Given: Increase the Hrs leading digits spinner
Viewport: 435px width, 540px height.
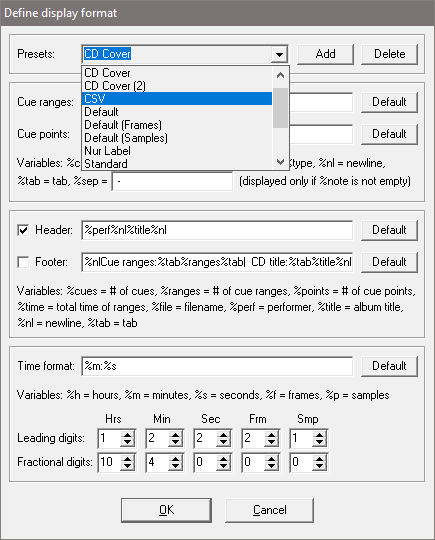Looking at the screenshot, I should (x=127, y=434).
